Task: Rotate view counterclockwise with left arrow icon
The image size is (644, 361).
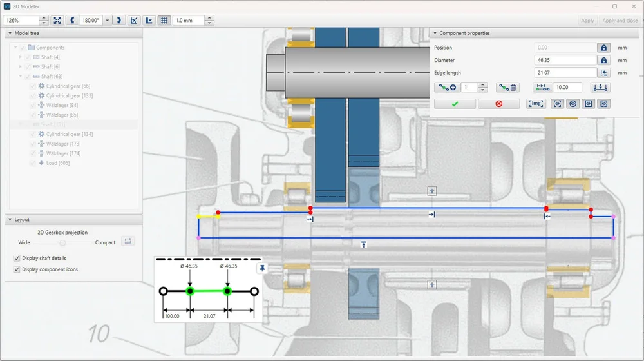Action: pos(72,20)
